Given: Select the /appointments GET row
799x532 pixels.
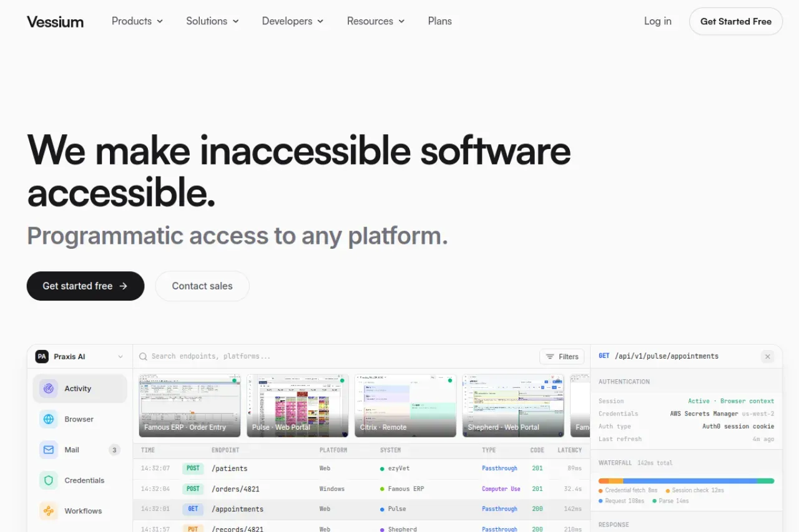Looking at the screenshot, I should click(361, 509).
